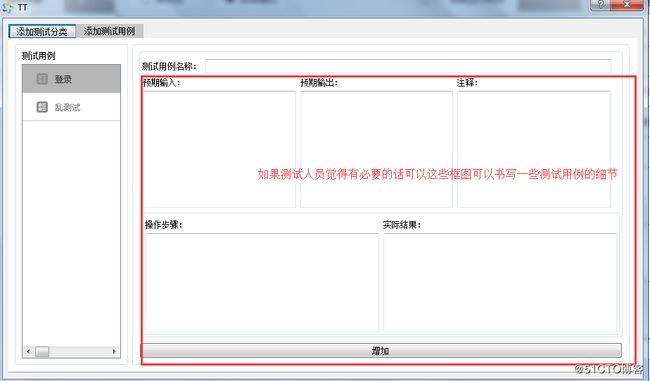Click the horizontal scrollbar thumb in list
This screenshot has width=650, height=381.
point(42,352)
